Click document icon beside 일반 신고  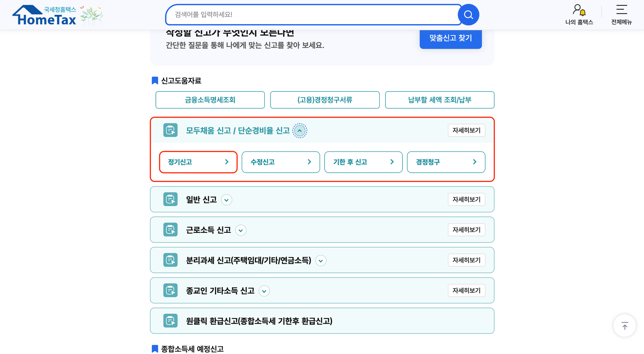pyautogui.click(x=170, y=199)
